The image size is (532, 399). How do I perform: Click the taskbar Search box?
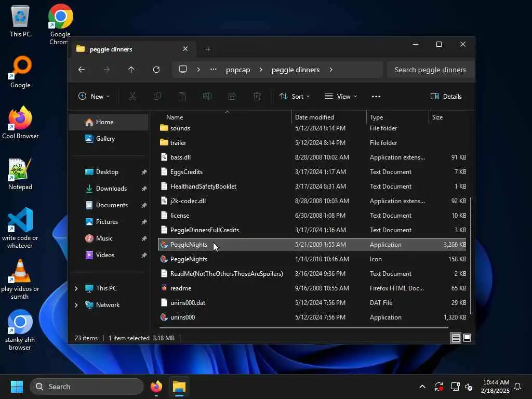coord(87,387)
